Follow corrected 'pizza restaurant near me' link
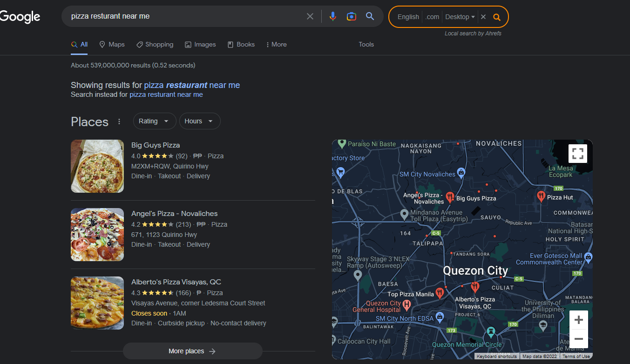 (192, 85)
